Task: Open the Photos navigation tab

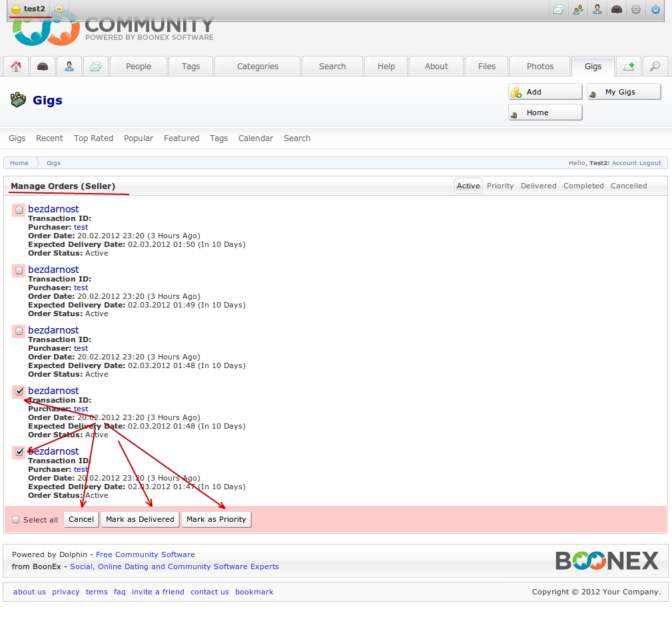Action: (x=540, y=67)
